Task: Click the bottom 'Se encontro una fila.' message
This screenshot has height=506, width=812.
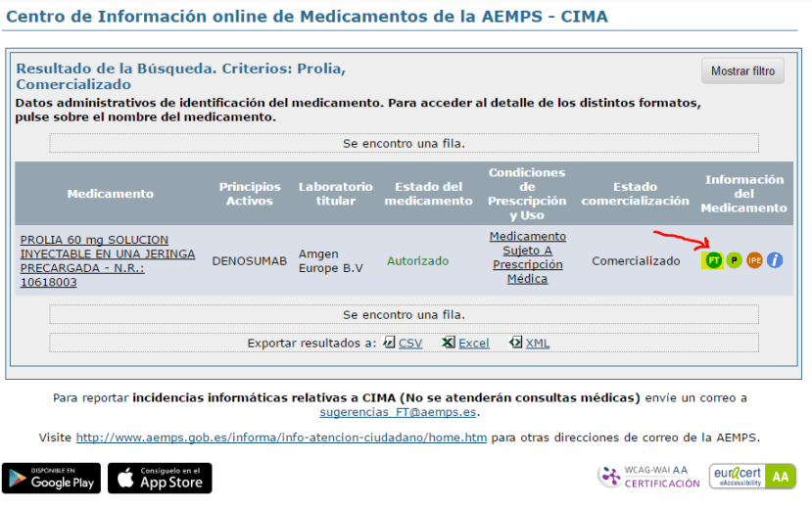Action: (404, 314)
